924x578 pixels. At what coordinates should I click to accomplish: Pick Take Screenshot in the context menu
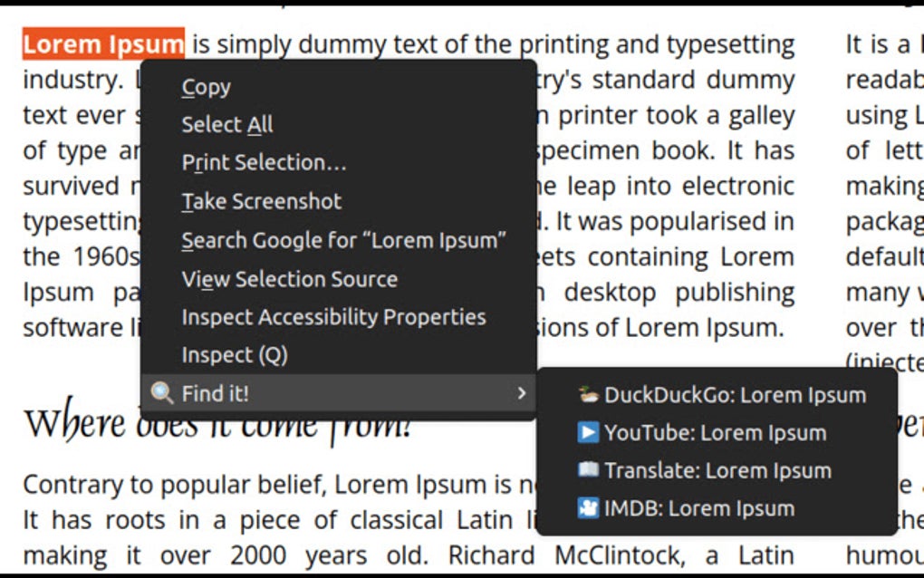click(338, 201)
